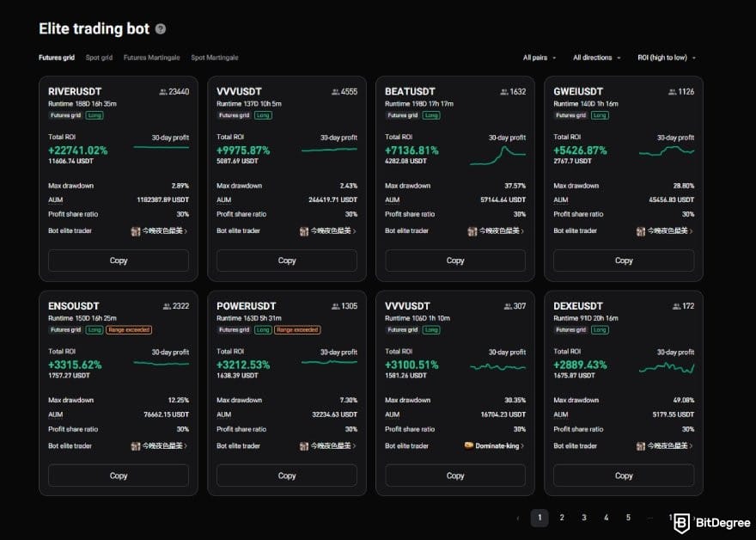Click the help icon beside Elite trading bot

pos(161,29)
